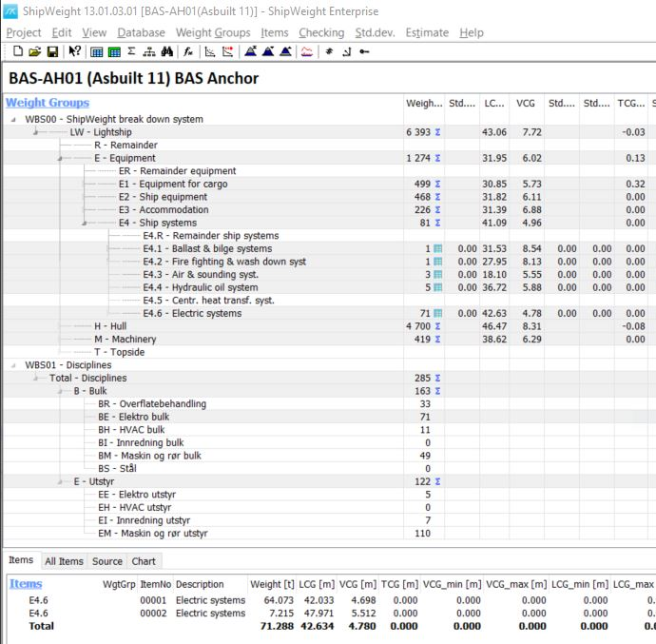The height and width of the screenshot is (644, 656).
Task: Open the Chart tab in bottom panel
Action: tap(144, 561)
